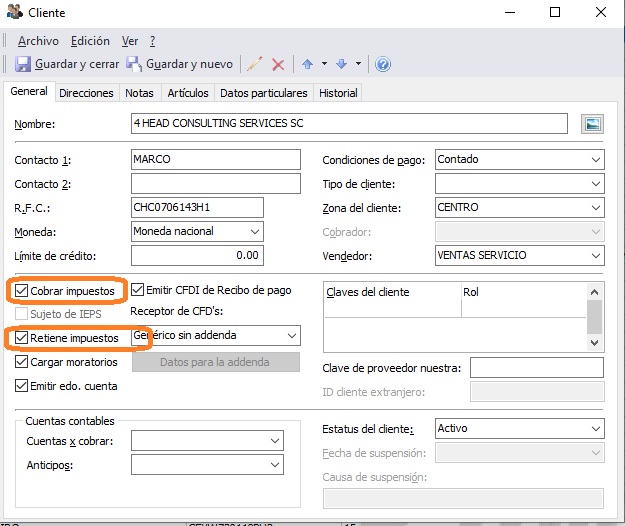The image size is (625, 526).
Task: Uncheck the Retiene impuestos checkbox
Action: [21, 338]
